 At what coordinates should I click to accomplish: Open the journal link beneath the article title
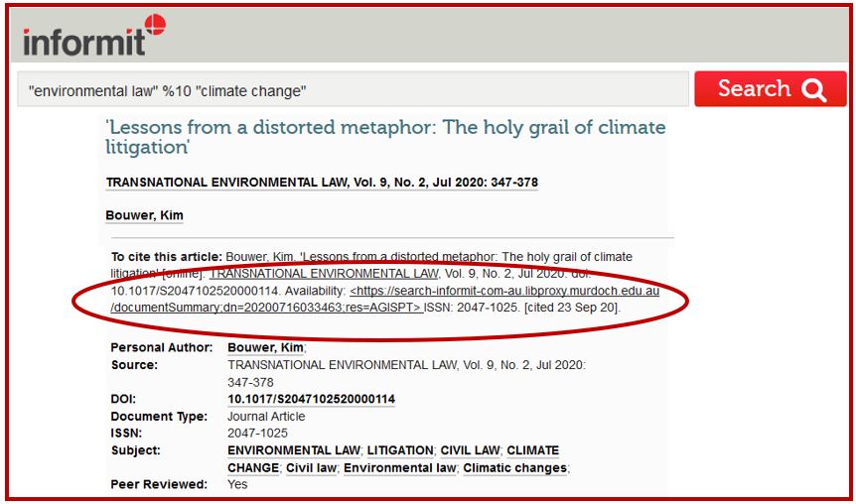tap(322, 183)
